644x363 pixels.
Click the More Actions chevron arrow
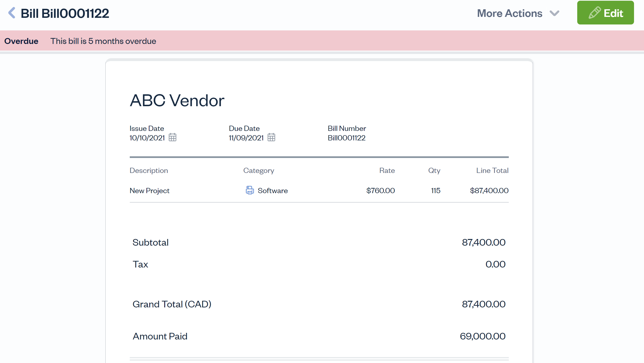coord(554,13)
